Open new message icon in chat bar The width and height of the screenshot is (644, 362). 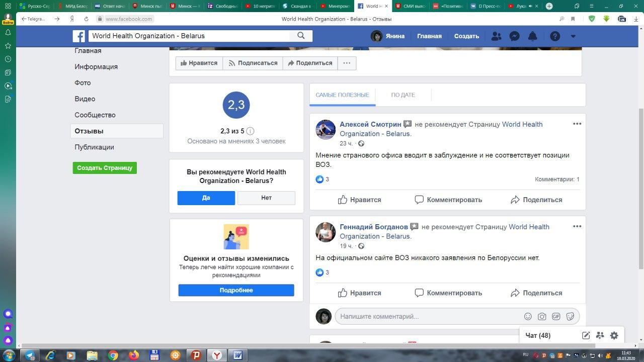pos(586,335)
